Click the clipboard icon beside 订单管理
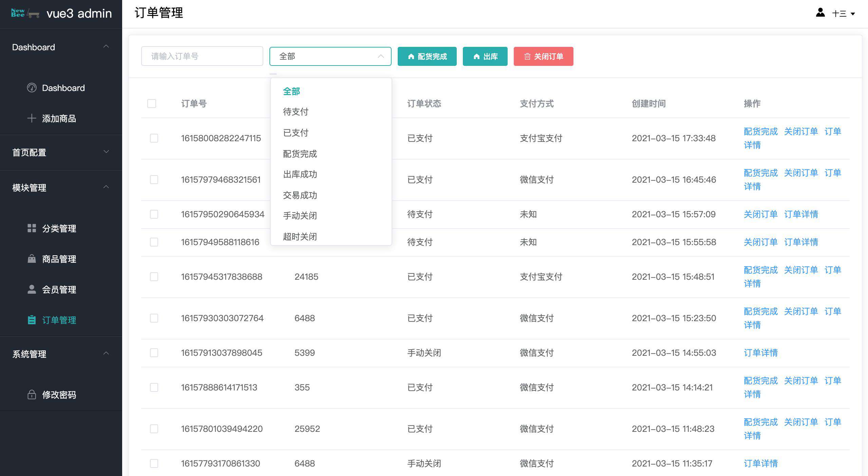The image size is (868, 476). [32, 320]
